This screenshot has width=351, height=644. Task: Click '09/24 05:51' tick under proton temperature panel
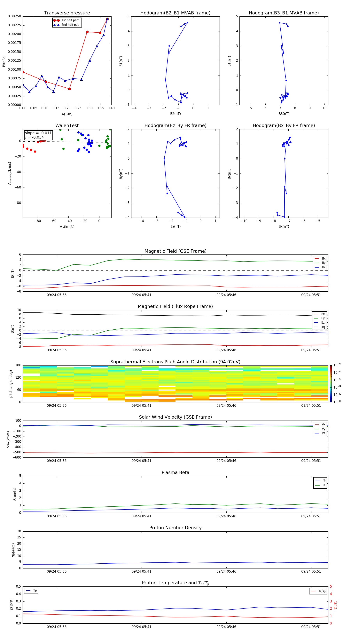click(x=311, y=627)
